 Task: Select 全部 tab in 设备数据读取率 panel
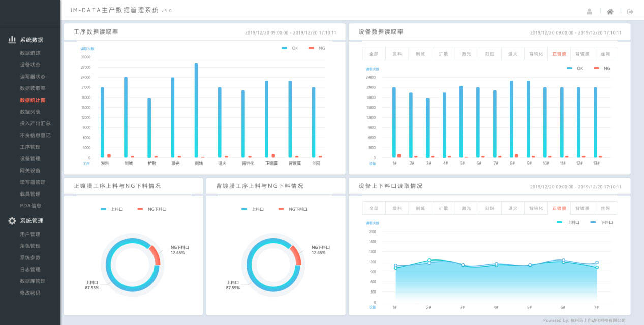pos(374,54)
